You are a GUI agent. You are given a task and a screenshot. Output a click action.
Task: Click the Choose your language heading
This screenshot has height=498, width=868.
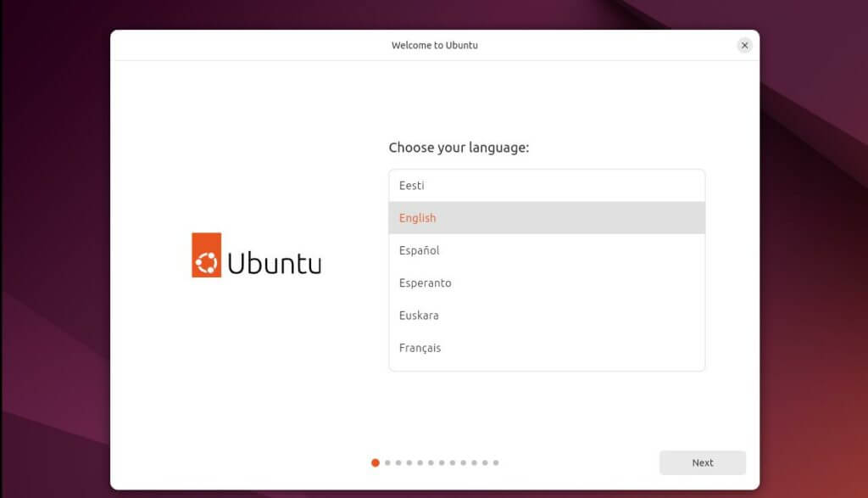[460, 147]
